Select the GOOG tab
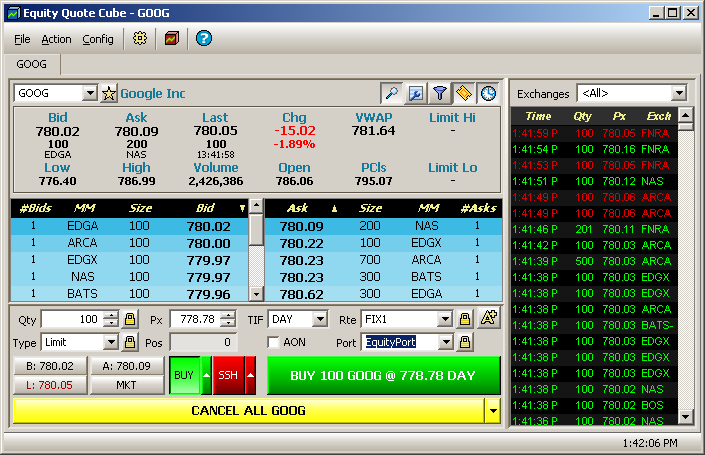The width and height of the screenshot is (705, 455). (31, 64)
